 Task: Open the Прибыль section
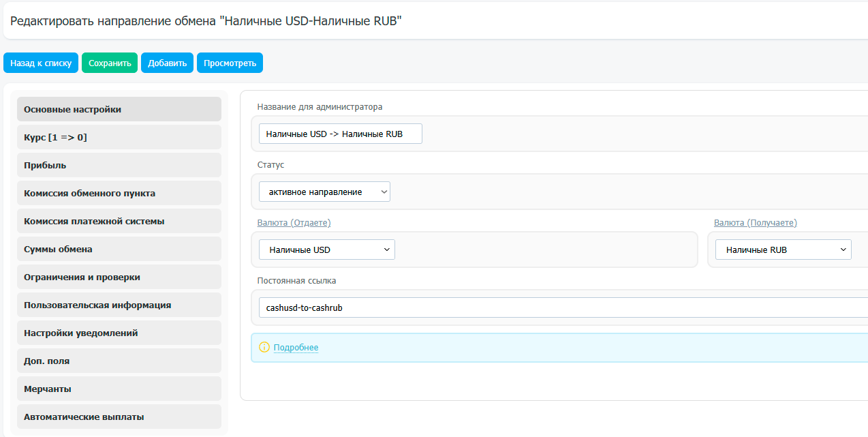point(119,165)
